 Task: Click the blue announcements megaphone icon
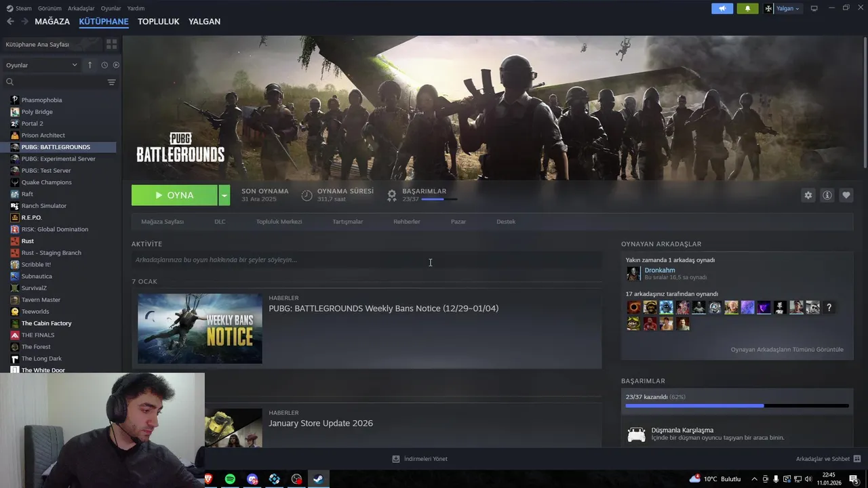pos(722,8)
